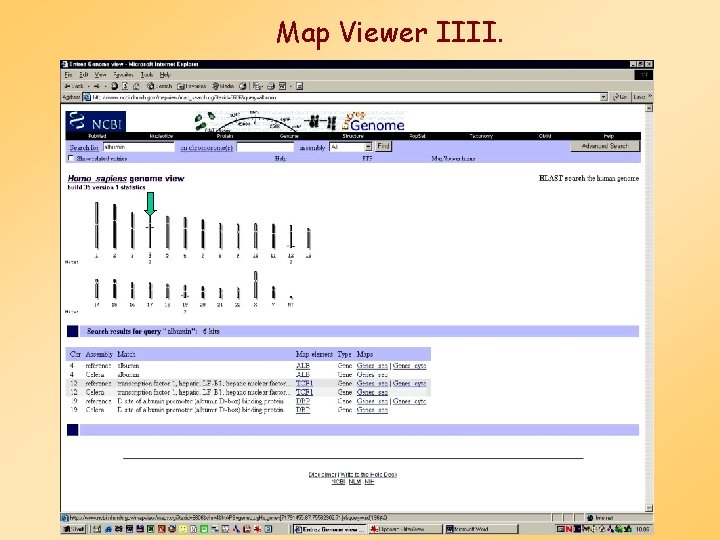Click the Entrez Genome view taskbar button
The height and width of the screenshot is (540, 720).
(329, 529)
